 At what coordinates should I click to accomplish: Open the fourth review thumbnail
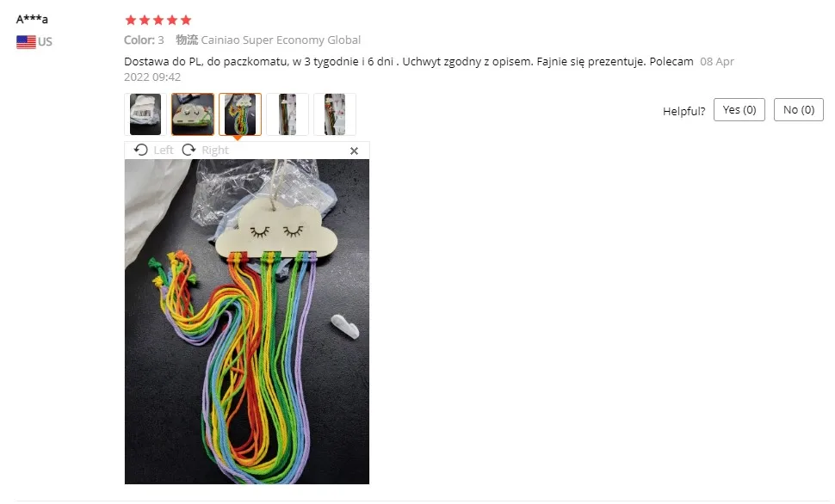(x=288, y=114)
